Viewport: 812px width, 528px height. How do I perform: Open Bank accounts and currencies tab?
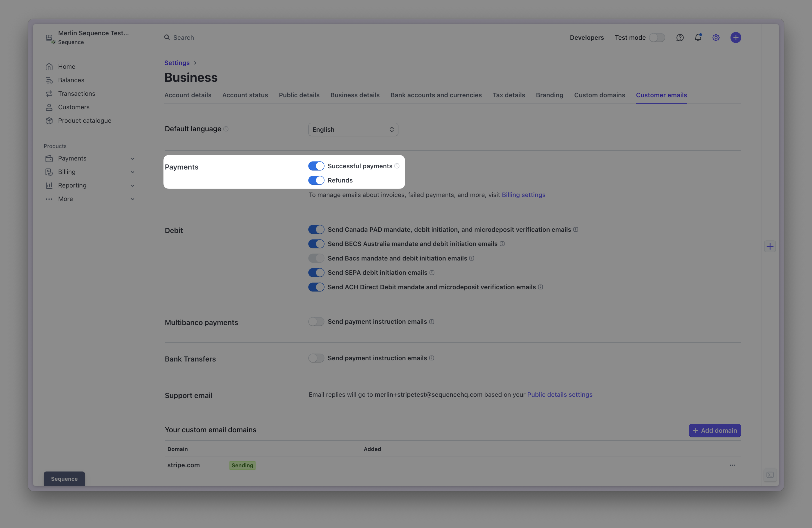[x=436, y=95]
